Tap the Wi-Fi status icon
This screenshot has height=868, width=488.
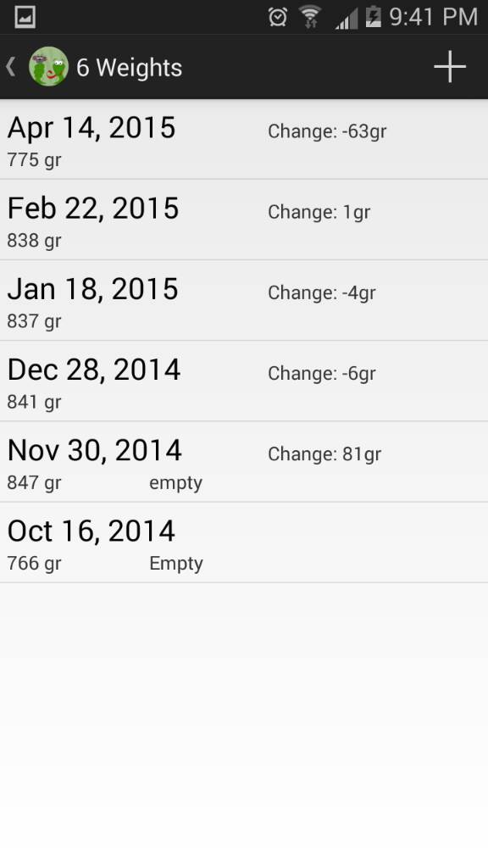coord(310,17)
